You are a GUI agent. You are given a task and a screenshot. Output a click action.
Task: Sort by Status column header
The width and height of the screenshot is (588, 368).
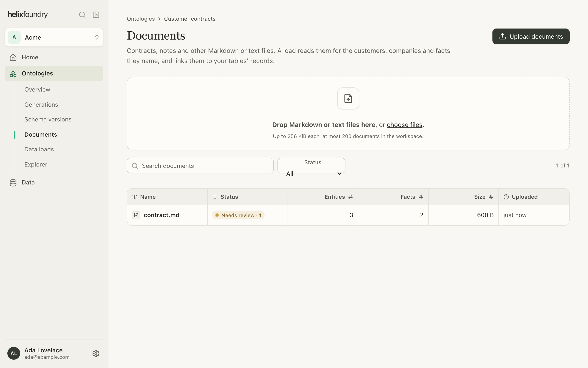(247, 197)
